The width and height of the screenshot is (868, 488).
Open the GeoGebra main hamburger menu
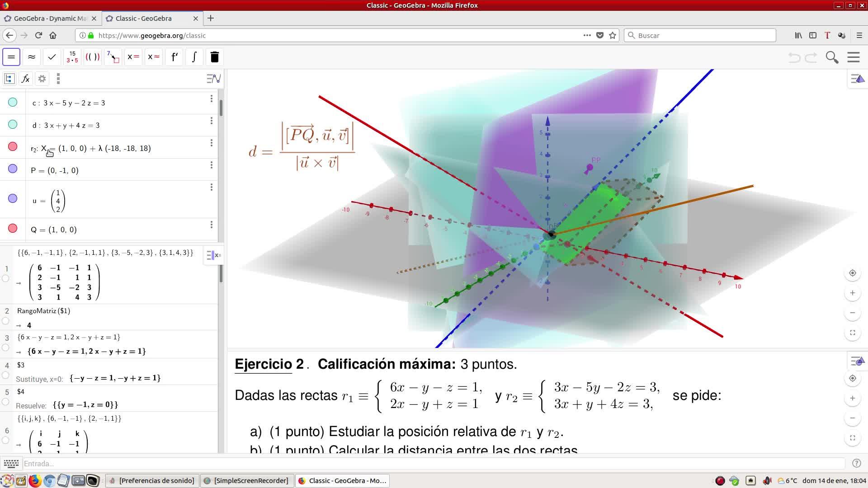(x=853, y=57)
